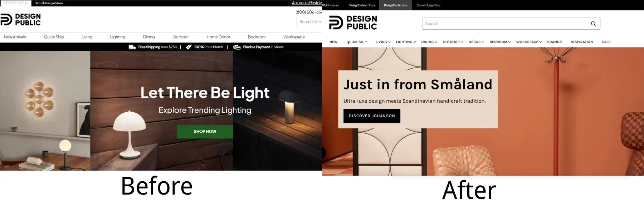Click the Flexible Payment Options card icon
The height and width of the screenshot is (206, 644).
point(236,47)
